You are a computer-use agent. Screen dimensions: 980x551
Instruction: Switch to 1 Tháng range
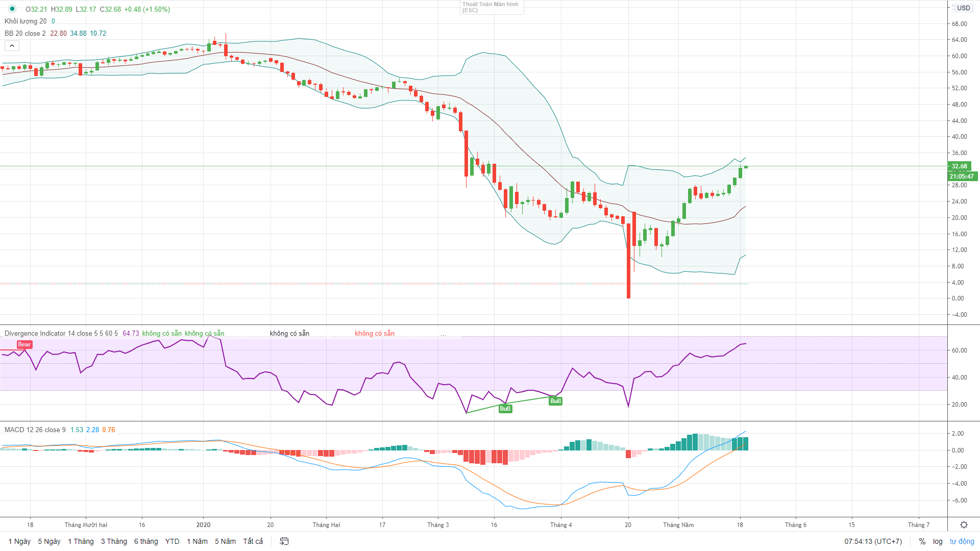point(81,541)
